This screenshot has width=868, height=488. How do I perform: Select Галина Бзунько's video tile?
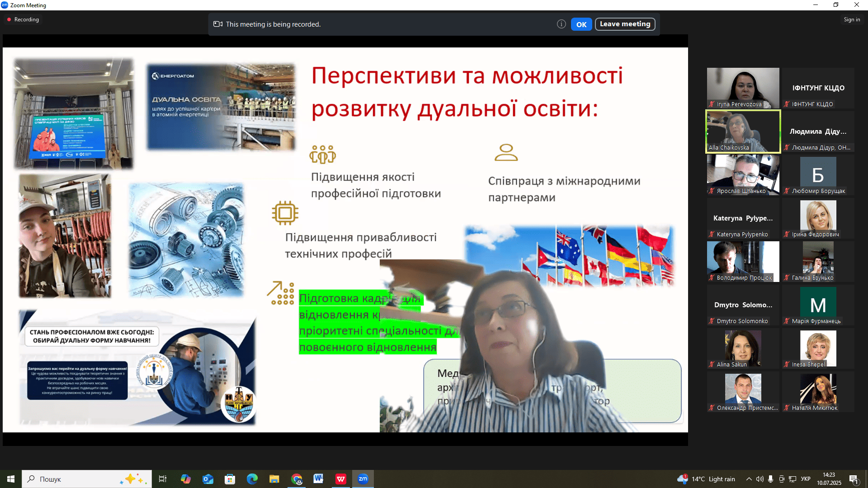pyautogui.click(x=818, y=262)
